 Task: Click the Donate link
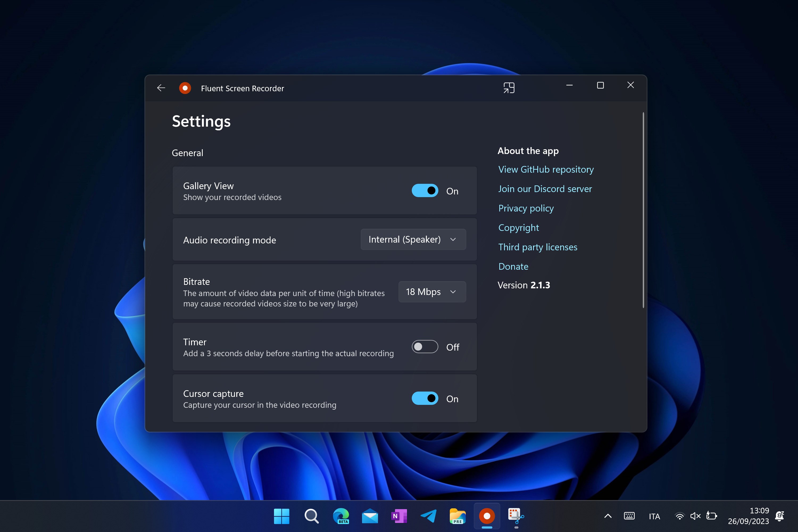point(513,266)
